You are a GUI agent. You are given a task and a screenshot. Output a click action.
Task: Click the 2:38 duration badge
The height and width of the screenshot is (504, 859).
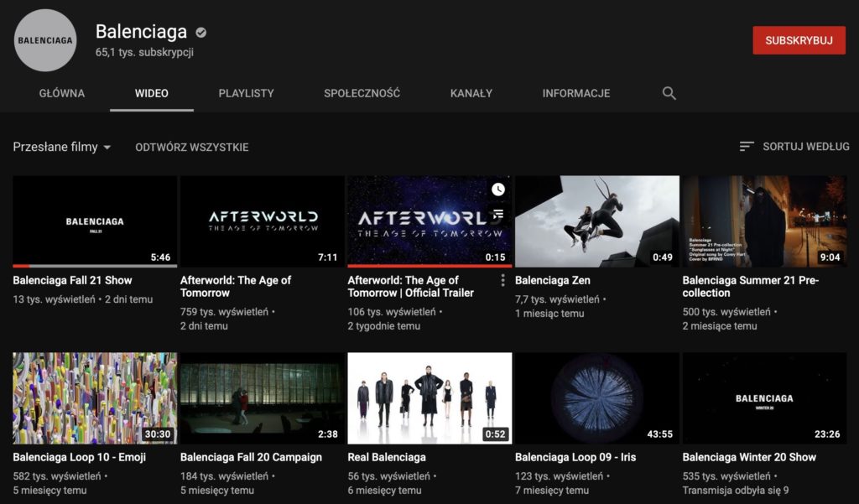(328, 434)
